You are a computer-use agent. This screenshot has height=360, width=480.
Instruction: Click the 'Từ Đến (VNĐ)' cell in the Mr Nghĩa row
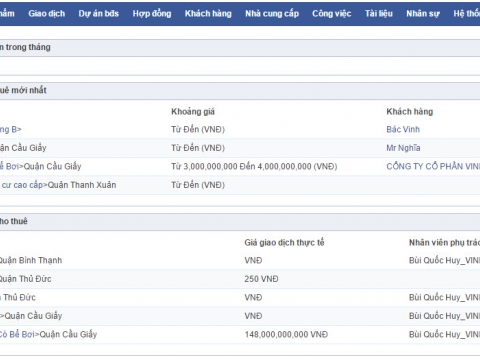click(x=198, y=148)
